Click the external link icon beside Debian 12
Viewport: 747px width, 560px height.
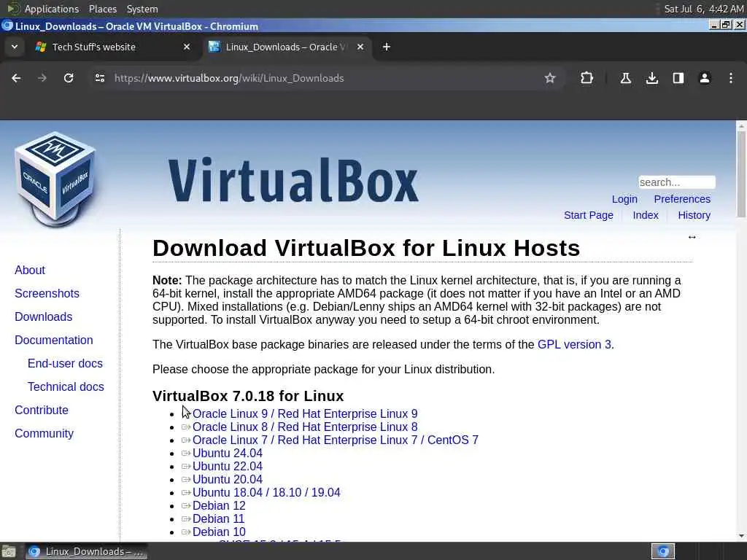[x=186, y=506]
